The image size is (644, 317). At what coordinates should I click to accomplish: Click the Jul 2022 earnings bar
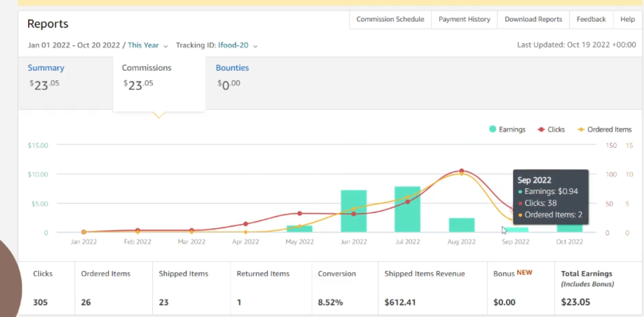[x=408, y=210]
